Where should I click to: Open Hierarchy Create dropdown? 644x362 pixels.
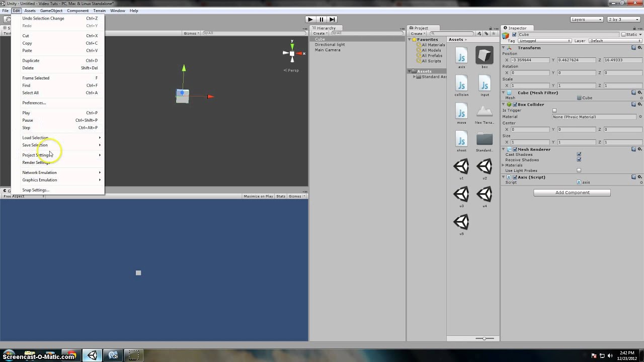[x=320, y=34]
